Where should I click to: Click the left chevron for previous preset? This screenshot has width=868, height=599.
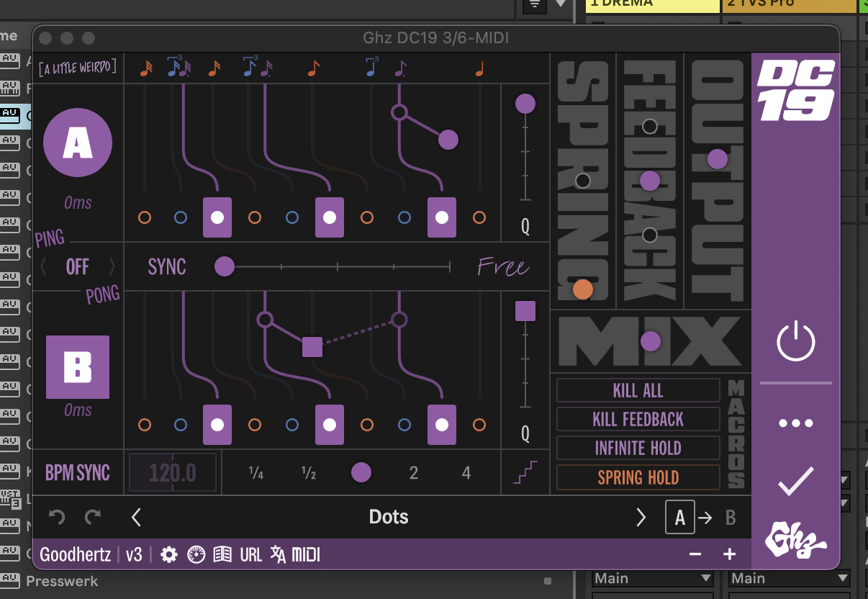136,517
